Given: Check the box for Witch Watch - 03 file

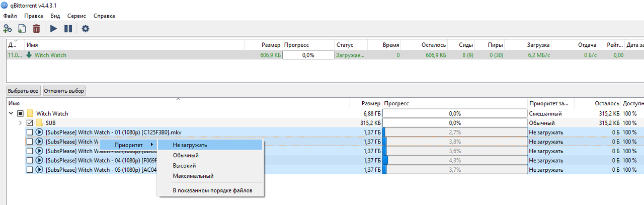Looking at the screenshot, I should (x=29, y=151).
